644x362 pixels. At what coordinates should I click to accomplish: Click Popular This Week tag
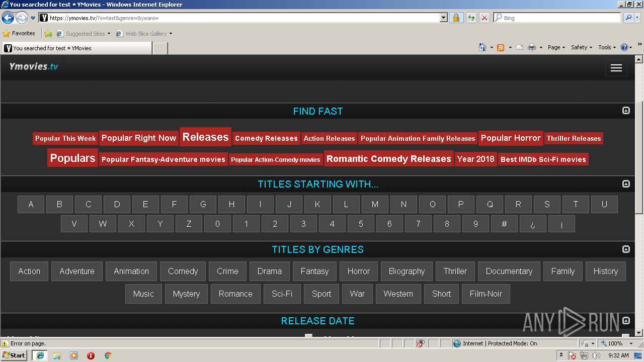[65, 138]
